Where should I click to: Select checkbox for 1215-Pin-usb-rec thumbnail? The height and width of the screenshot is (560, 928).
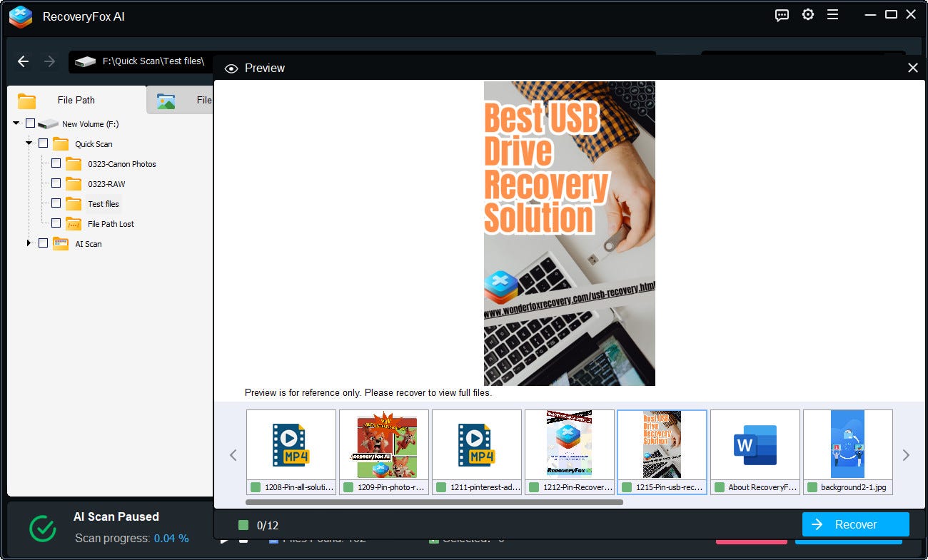coord(627,487)
